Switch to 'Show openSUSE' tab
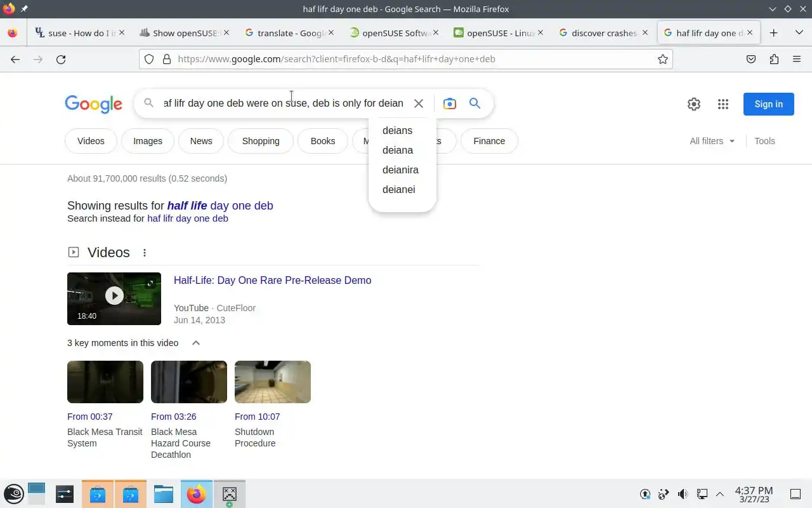 tap(185, 33)
